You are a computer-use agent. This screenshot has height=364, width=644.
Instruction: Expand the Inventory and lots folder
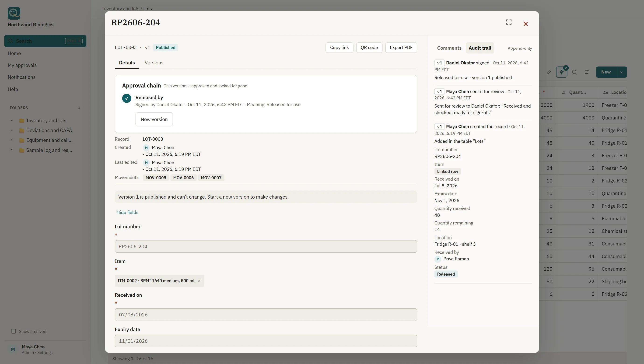pyautogui.click(x=11, y=120)
